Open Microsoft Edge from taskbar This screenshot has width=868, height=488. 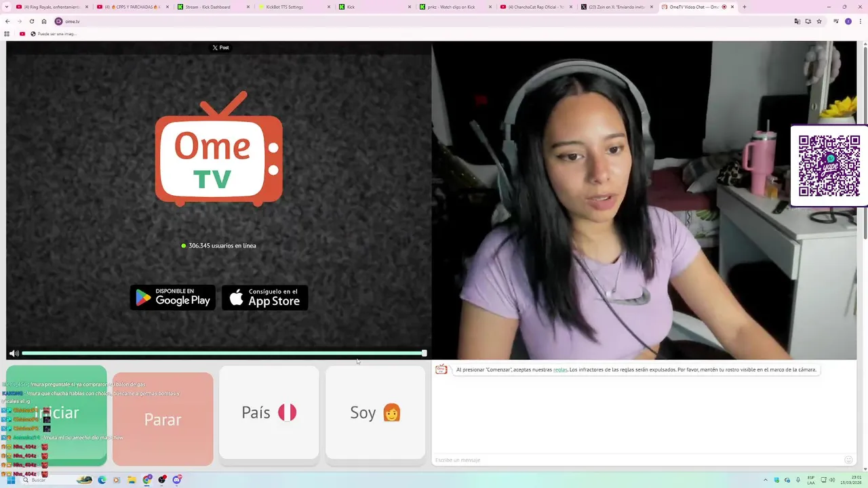[x=102, y=480]
